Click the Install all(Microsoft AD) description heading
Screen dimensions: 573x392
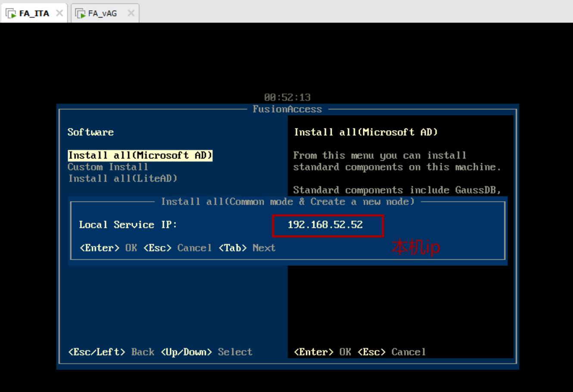pos(366,132)
